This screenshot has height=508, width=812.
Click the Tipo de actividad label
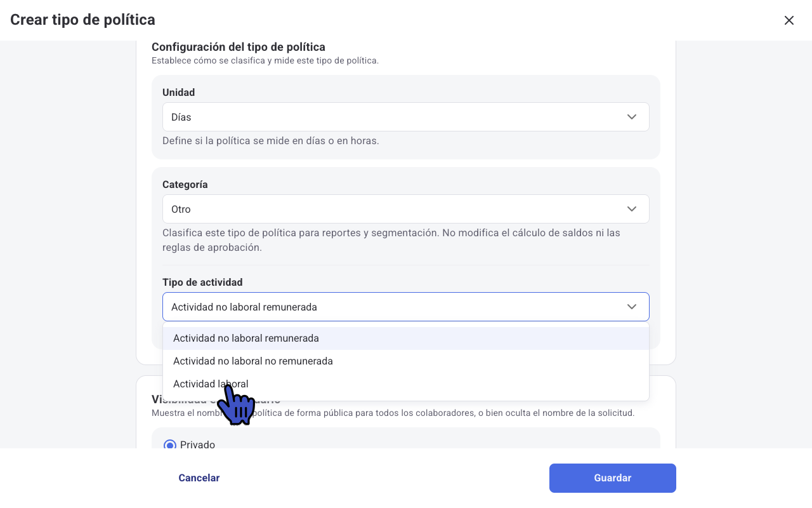(202, 283)
